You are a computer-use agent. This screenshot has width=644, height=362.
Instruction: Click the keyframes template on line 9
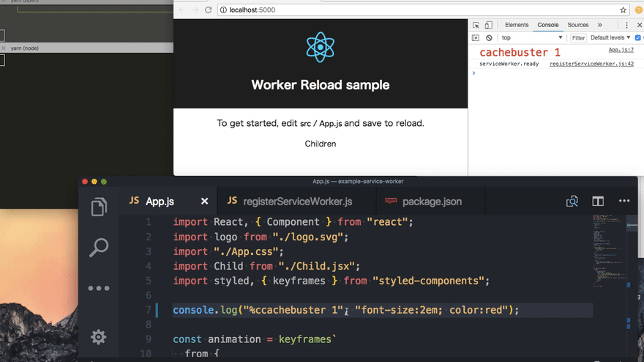(x=307, y=339)
